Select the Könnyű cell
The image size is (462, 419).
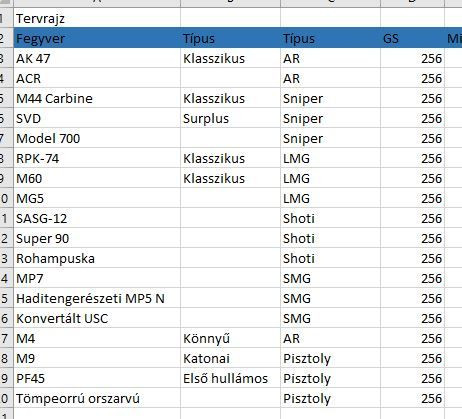(x=230, y=338)
